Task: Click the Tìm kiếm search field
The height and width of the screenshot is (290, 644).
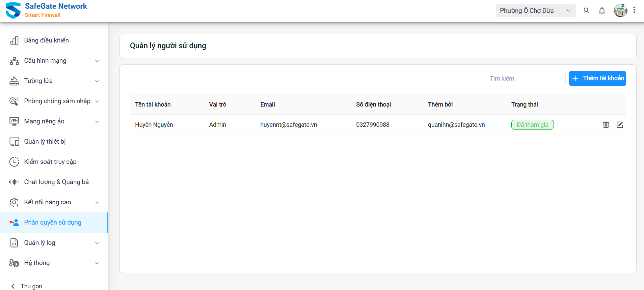Action: tap(524, 79)
